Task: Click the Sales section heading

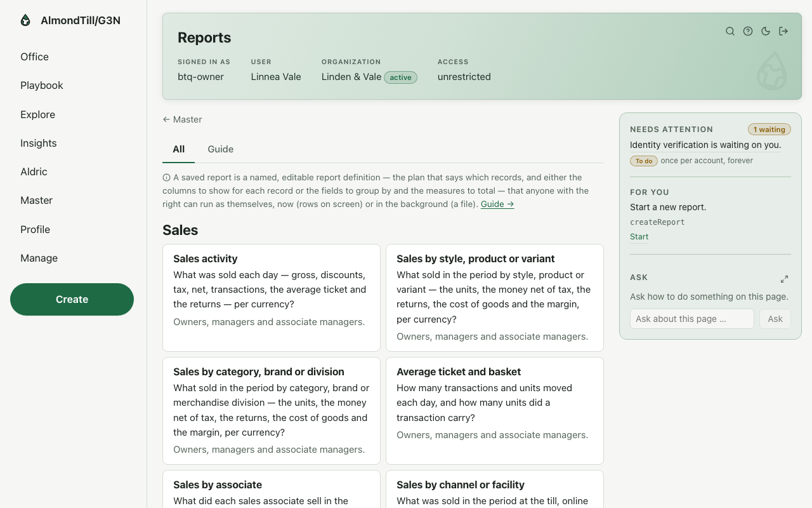Action: pyautogui.click(x=180, y=230)
